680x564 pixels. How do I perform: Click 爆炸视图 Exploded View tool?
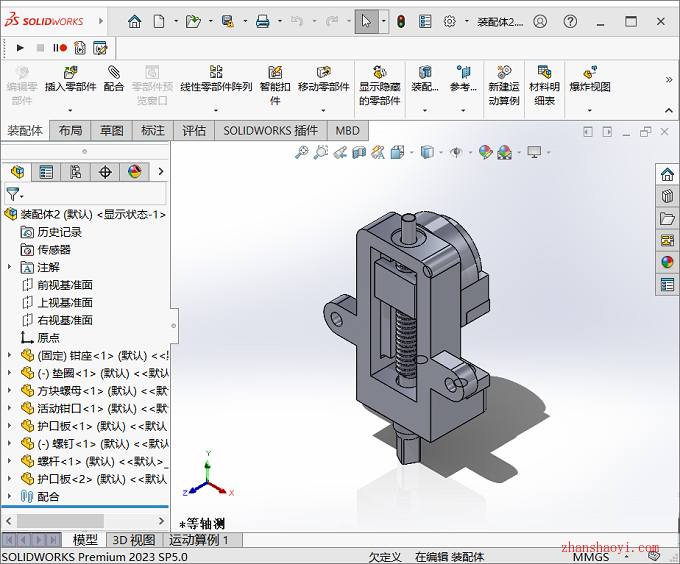coord(590,79)
